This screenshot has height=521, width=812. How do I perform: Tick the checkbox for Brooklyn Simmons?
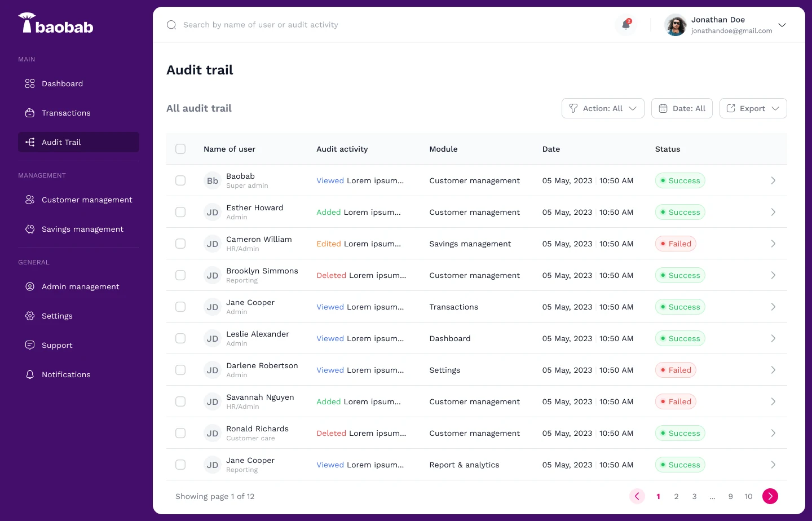tap(180, 275)
